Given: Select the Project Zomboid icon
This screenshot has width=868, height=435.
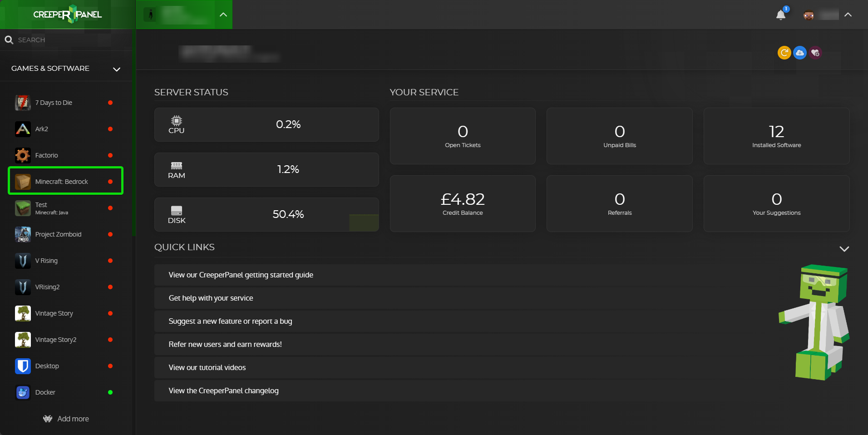Looking at the screenshot, I should (x=23, y=234).
